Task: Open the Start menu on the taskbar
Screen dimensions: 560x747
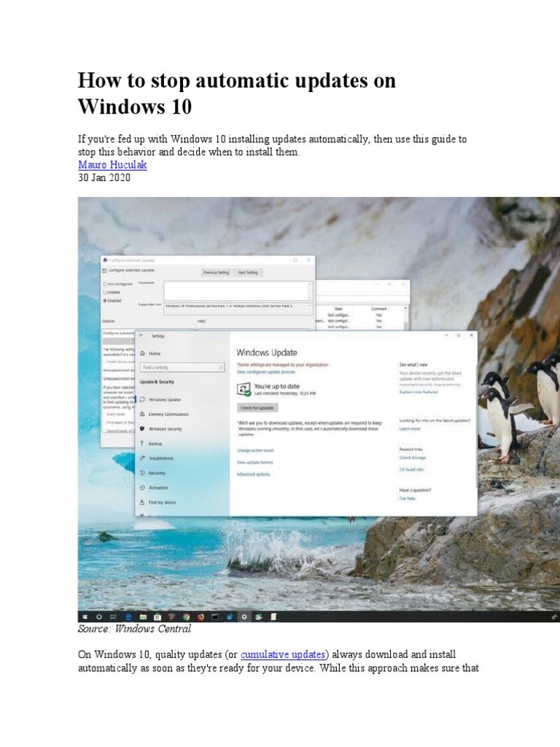Action: click(x=85, y=616)
